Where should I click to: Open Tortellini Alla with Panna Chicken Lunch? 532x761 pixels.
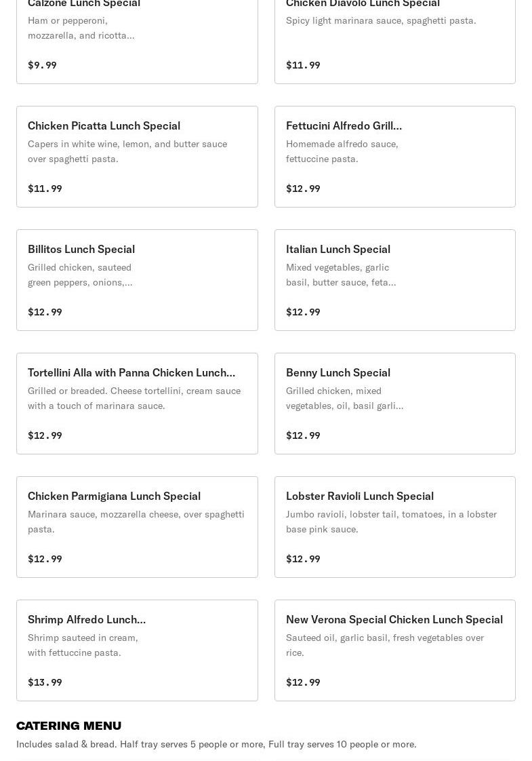[x=131, y=372]
